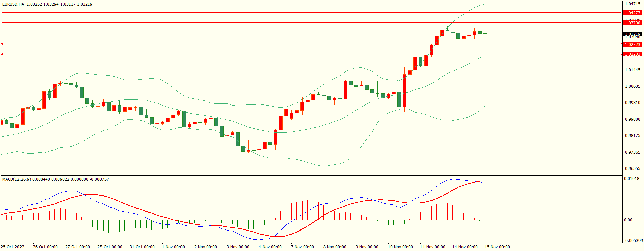Viewport: 644px width, 251px height.
Task: Select the 1.02233 red price level label
Action: click(632, 54)
